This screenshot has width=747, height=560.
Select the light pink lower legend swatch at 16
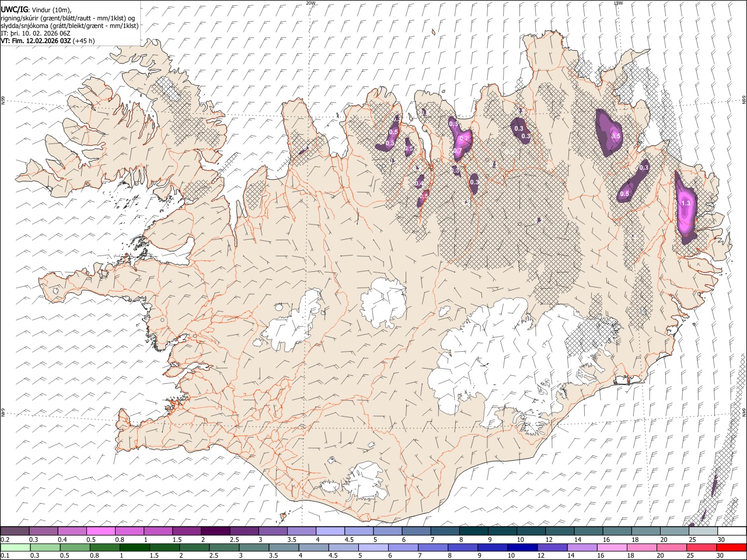pos(611,547)
